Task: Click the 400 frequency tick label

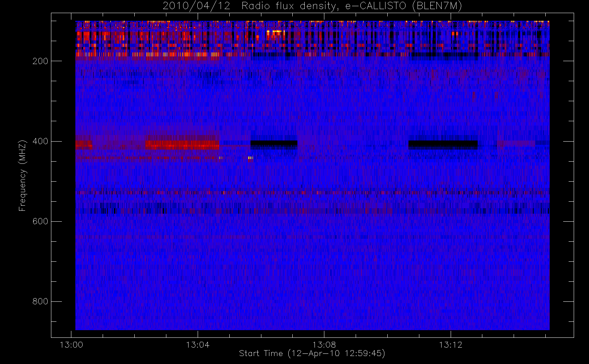Action: click(x=40, y=141)
